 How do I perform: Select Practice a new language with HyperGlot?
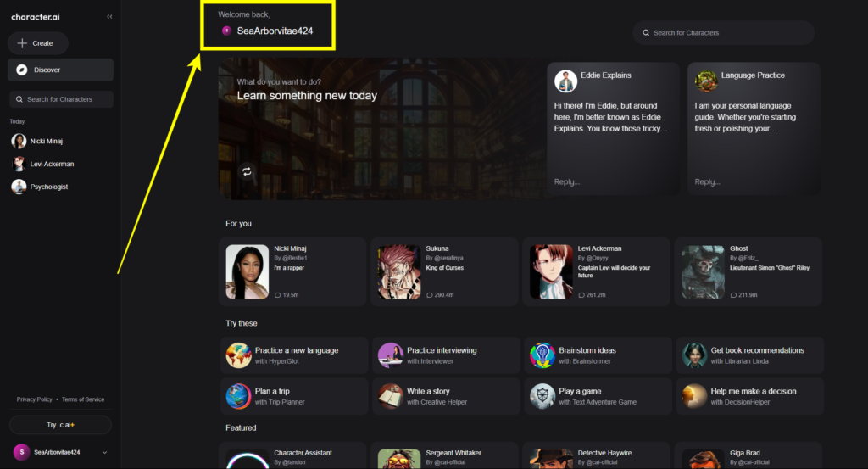click(x=294, y=355)
